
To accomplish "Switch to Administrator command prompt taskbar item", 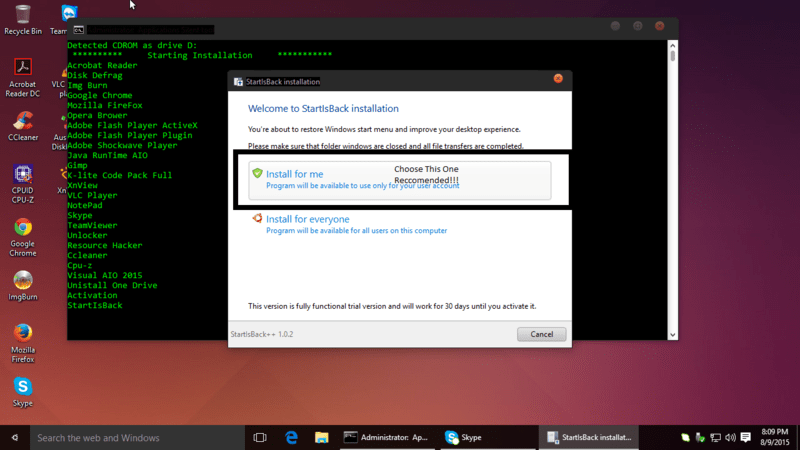I will tap(387, 437).
